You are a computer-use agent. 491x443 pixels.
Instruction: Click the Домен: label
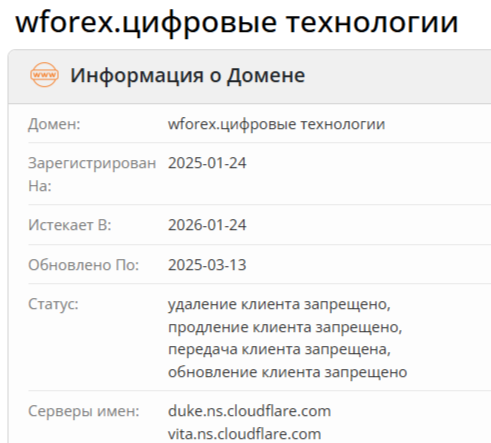click(54, 124)
